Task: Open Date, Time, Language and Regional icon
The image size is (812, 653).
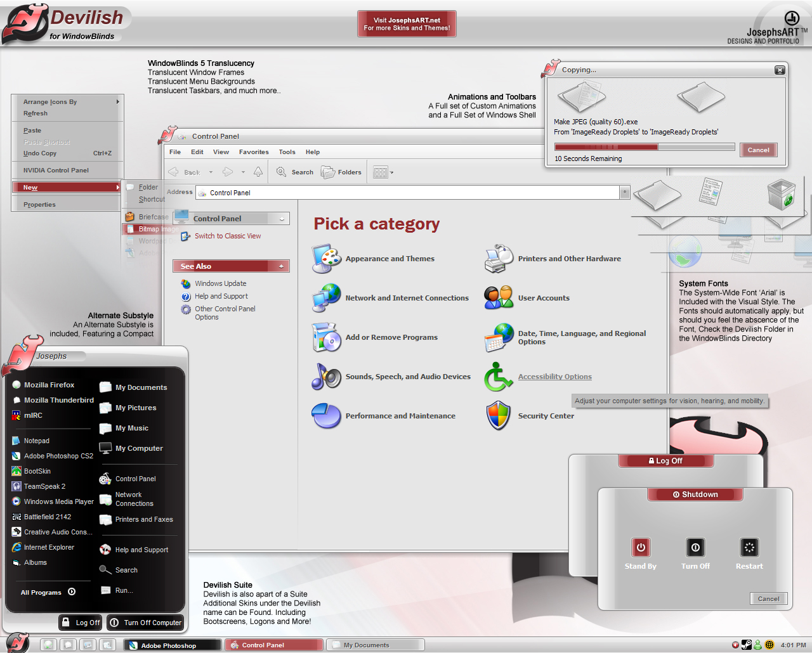Action: 499,337
